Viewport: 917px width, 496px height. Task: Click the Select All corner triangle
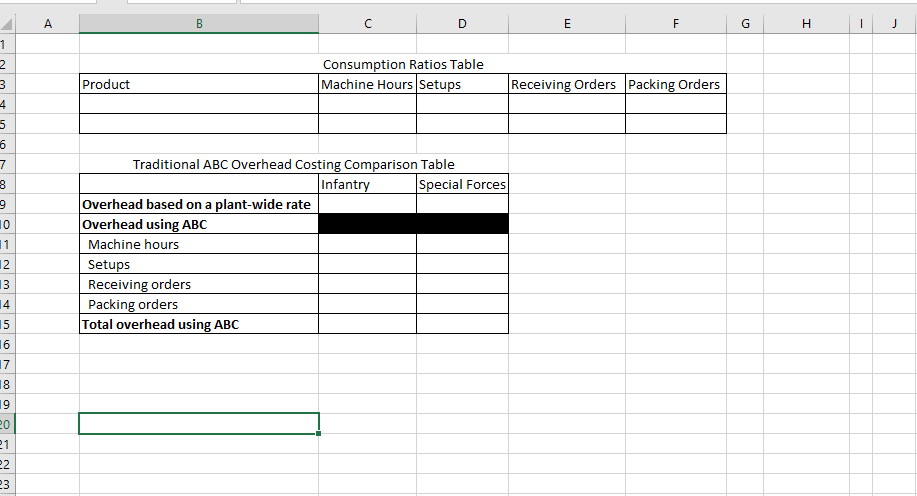pyautogui.click(x=6, y=24)
